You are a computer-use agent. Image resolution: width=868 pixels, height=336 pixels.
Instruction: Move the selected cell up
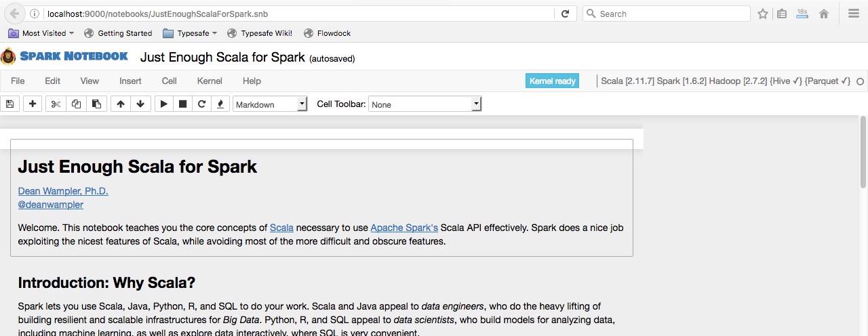[120, 104]
